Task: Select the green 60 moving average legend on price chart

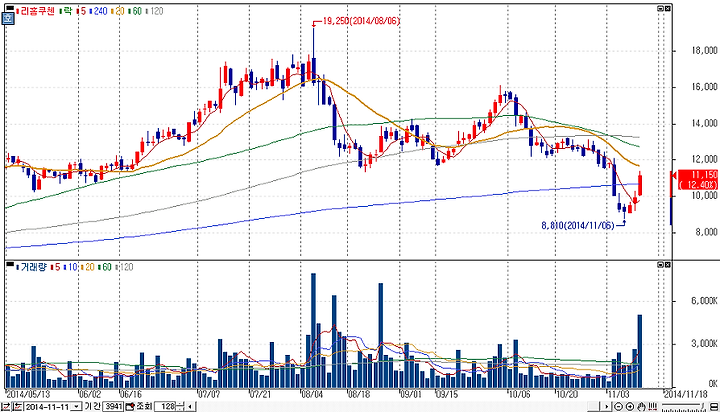Action: 137,11
